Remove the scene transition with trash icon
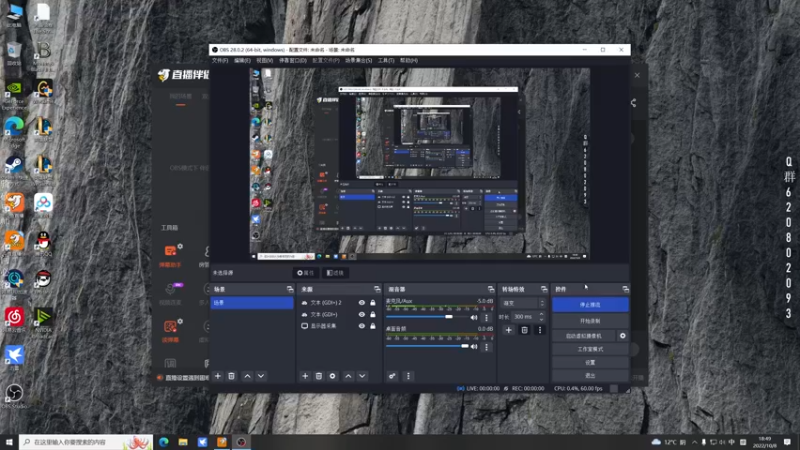Screen dimensions: 800x450 (x=524, y=330)
